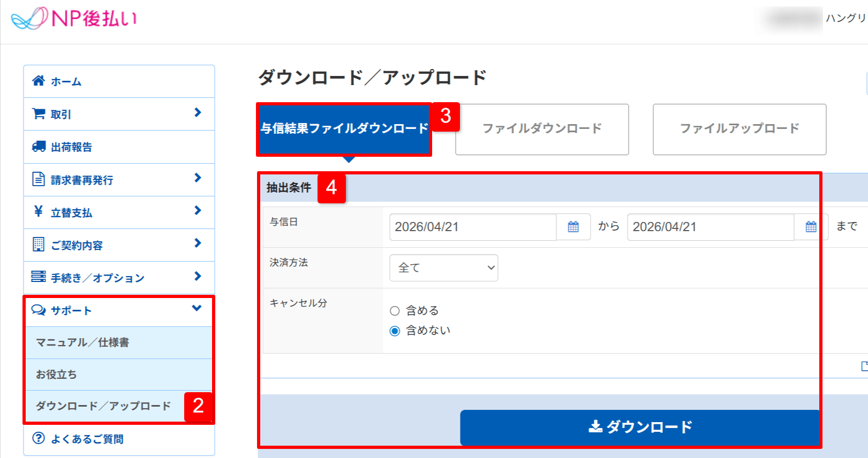
Task: Open the calendar for the start date
Action: coord(573,227)
